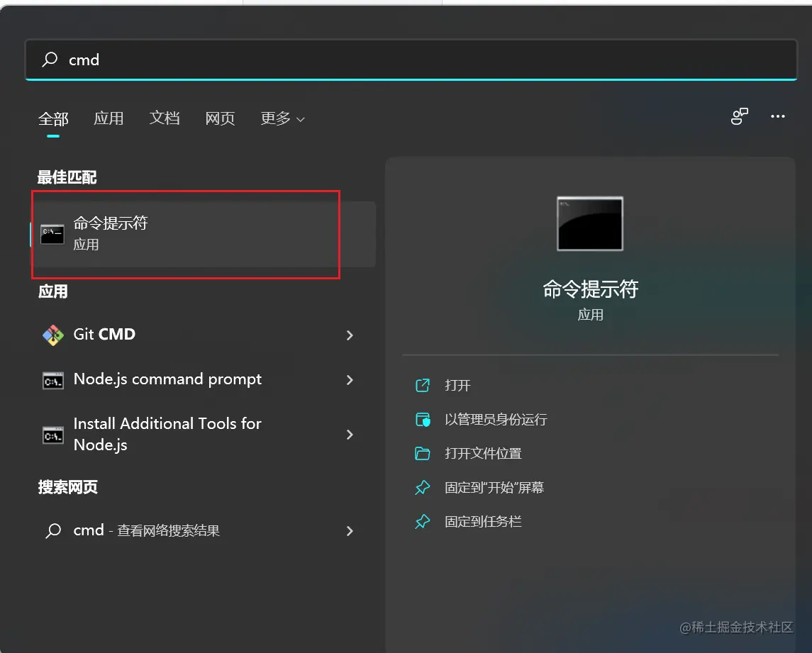The width and height of the screenshot is (812, 653).
Task: Click the pin icon for 固定到"开始"屏幕
Action: pyautogui.click(x=423, y=488)
